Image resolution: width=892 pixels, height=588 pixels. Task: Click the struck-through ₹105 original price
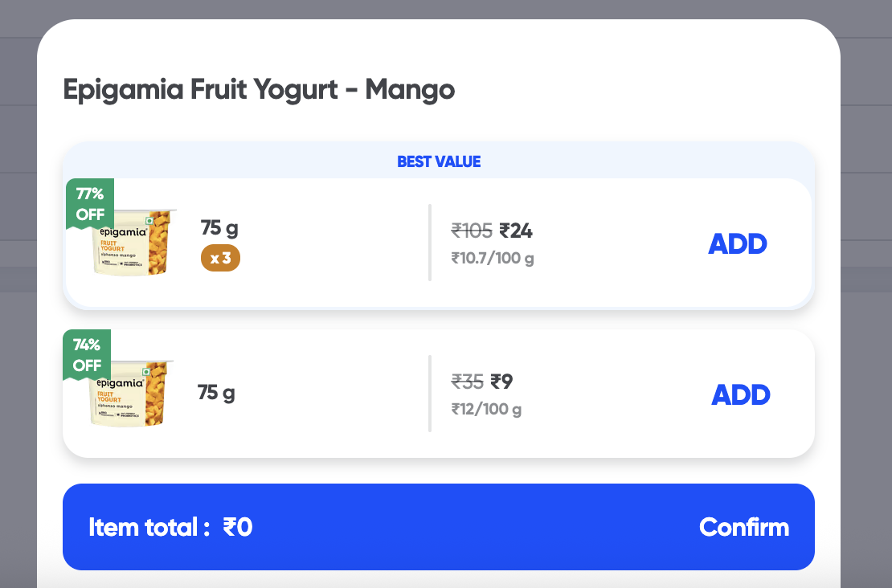pos(472,231)
